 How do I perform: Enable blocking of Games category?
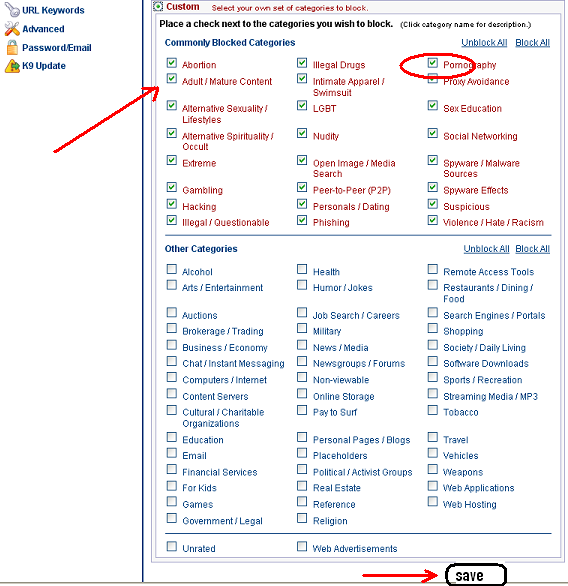[172, 501]
